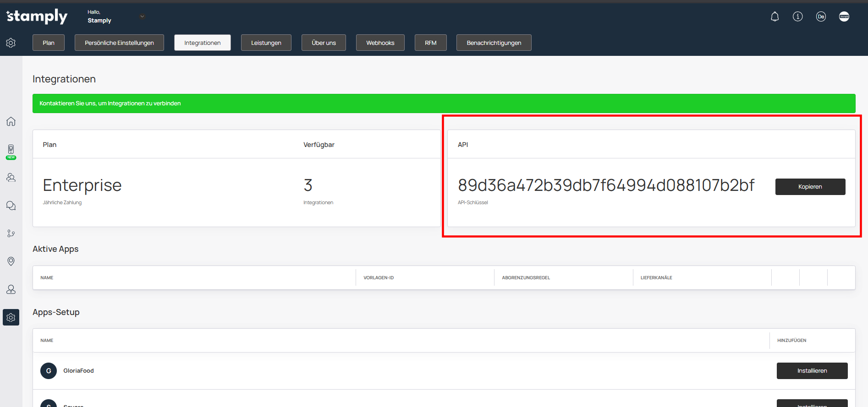Viewport: 868px width, 407px height.
Task: Select the location pin sidebar icon
Action: [x=11, y=261]
